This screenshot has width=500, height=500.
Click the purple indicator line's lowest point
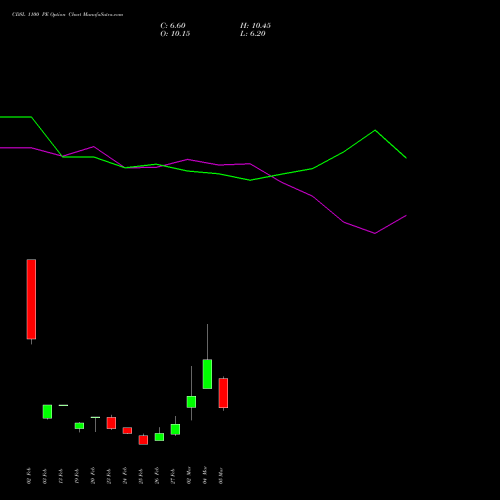tap(375, 233)
